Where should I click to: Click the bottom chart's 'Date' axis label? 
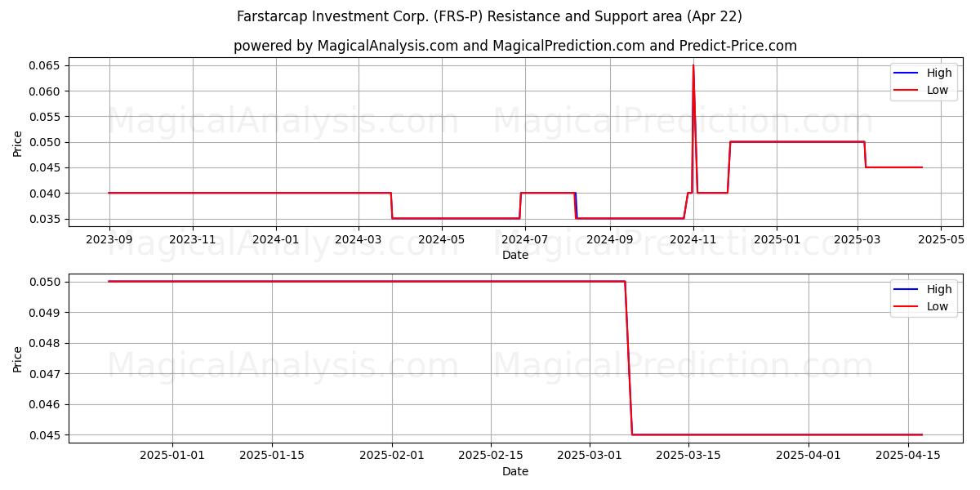click(x=515, y=471)
